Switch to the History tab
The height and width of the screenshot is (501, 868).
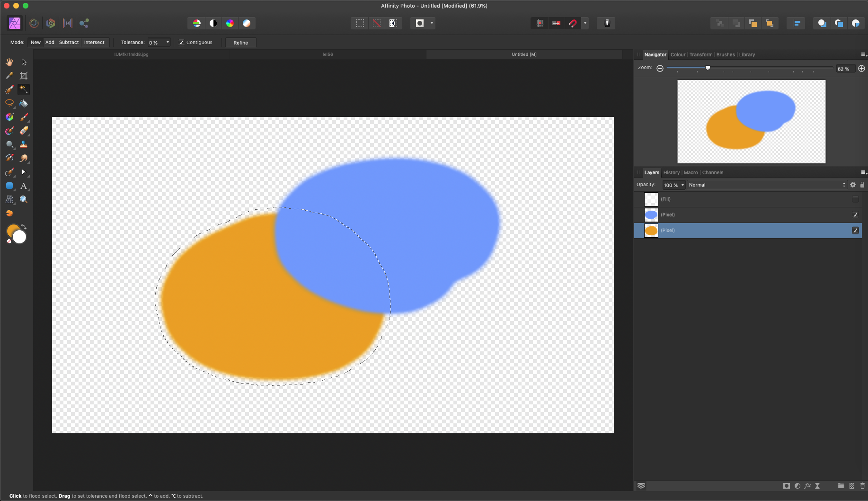pyautogui.click(x=671, y=173)
